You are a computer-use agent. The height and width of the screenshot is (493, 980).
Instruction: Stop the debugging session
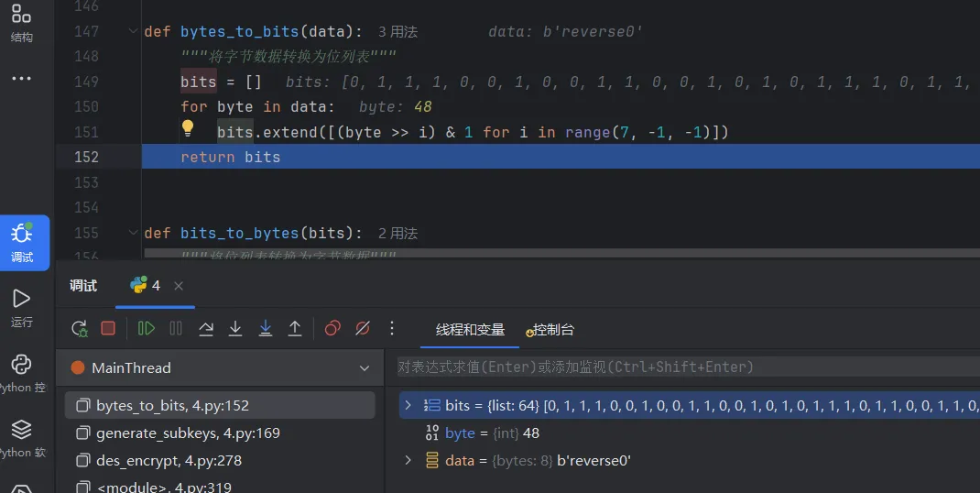(108, 328)
